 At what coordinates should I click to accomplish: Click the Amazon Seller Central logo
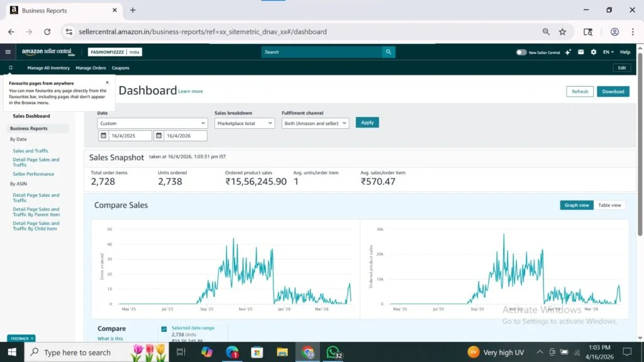coord(48,52)
